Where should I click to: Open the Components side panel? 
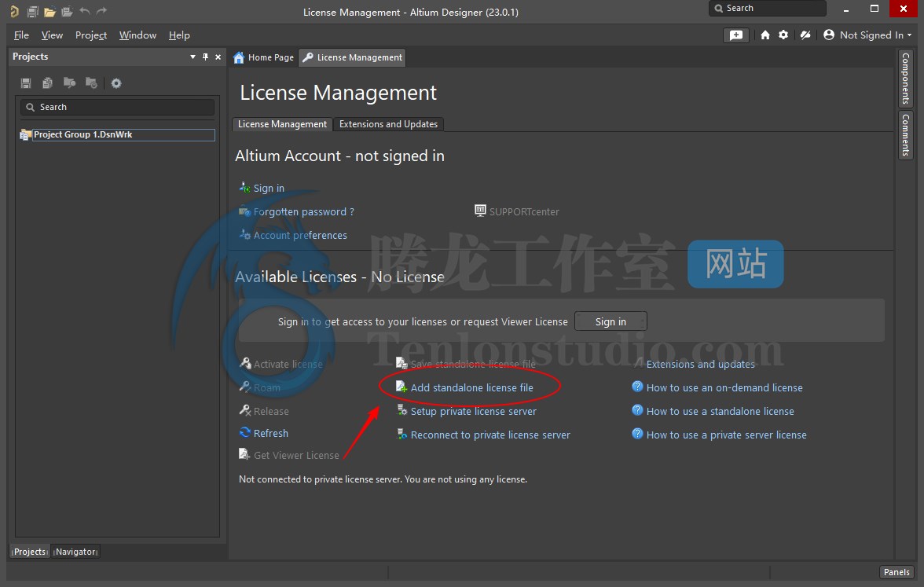(905, 78)
